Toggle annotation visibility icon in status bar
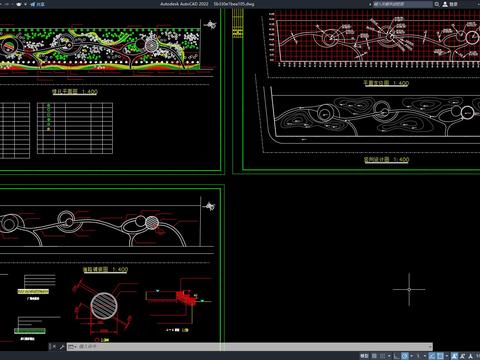This screenshot has width=480, height=360. pyautogui.click(x=455, y=356)
